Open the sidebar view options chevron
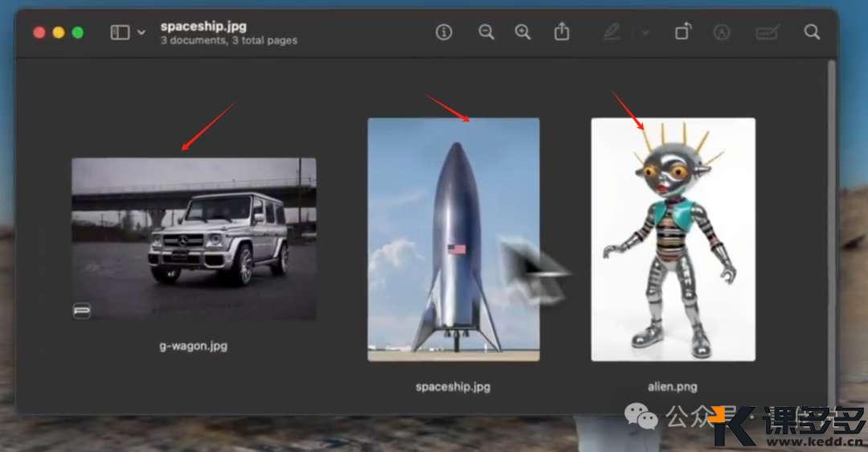The image size is (868, 452). (141, 32)
